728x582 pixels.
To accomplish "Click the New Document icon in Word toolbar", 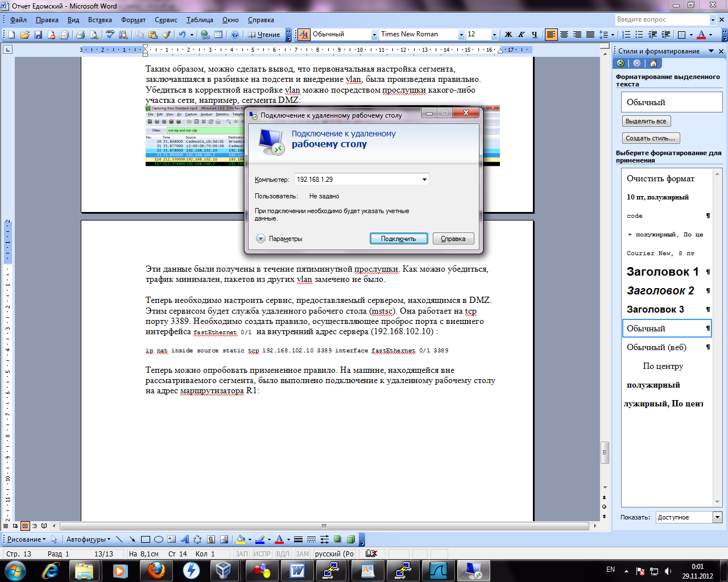I will (12, 35).
